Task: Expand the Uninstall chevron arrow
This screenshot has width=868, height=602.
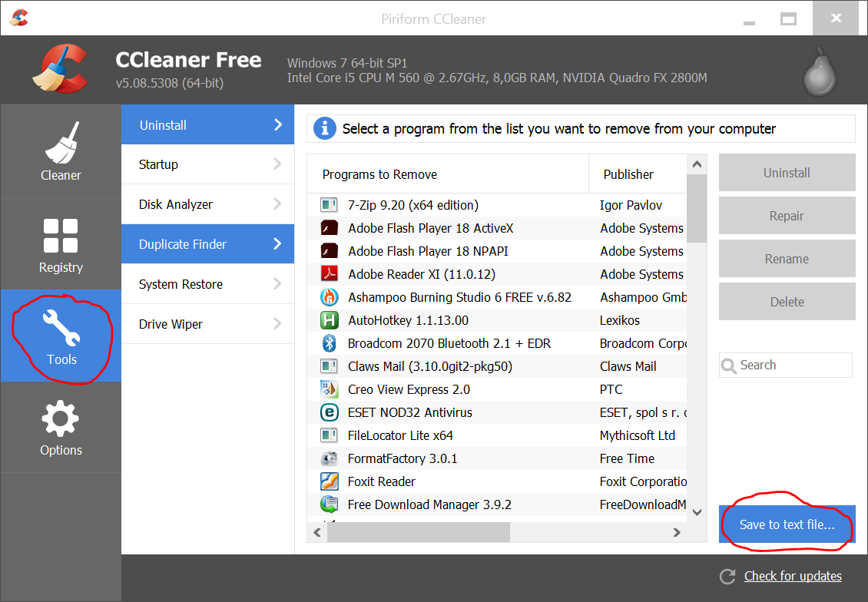Action: (x=278, y=124)
